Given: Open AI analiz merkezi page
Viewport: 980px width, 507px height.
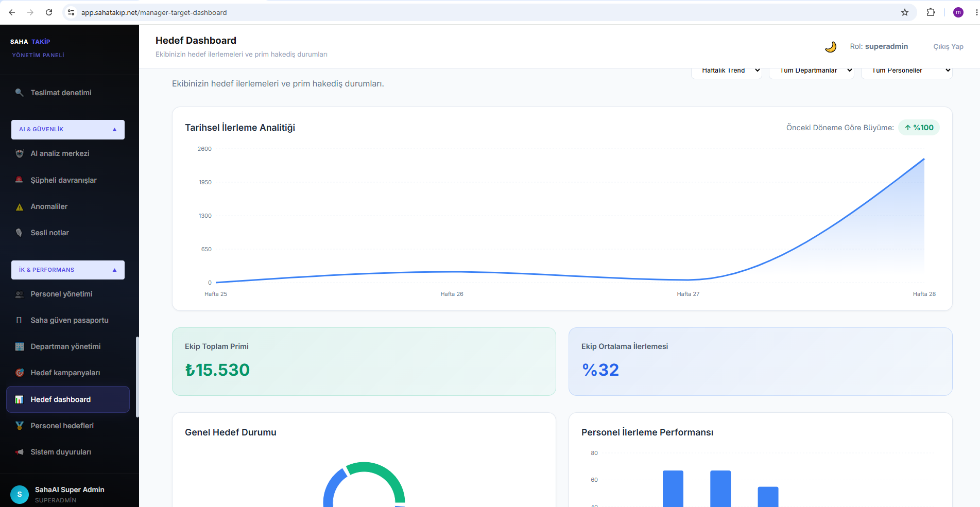Looking at the screenshot, I should click(68, 153).
